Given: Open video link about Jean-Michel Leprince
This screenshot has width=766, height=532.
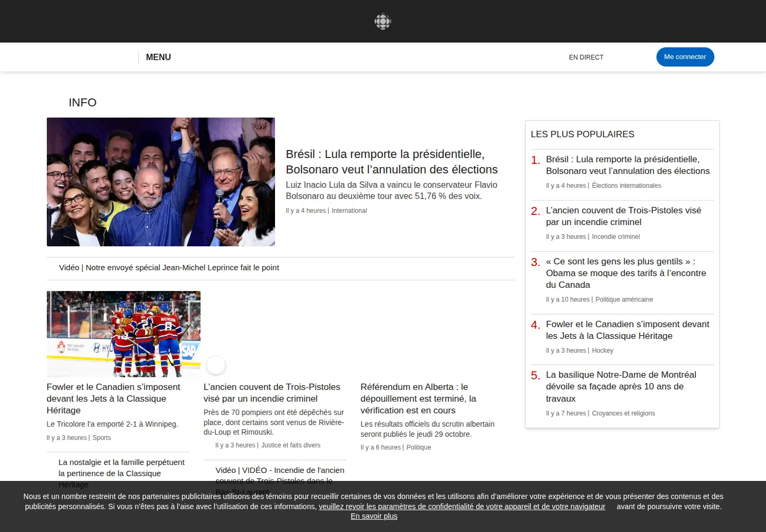Looking at the screenshot, I should coord(169,268).
